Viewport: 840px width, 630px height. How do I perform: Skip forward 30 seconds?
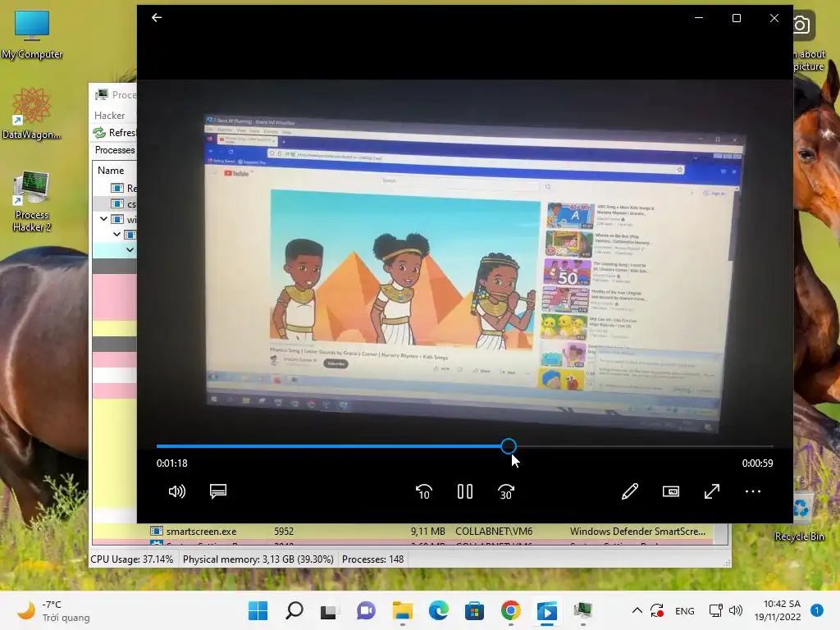click(505, 491)
